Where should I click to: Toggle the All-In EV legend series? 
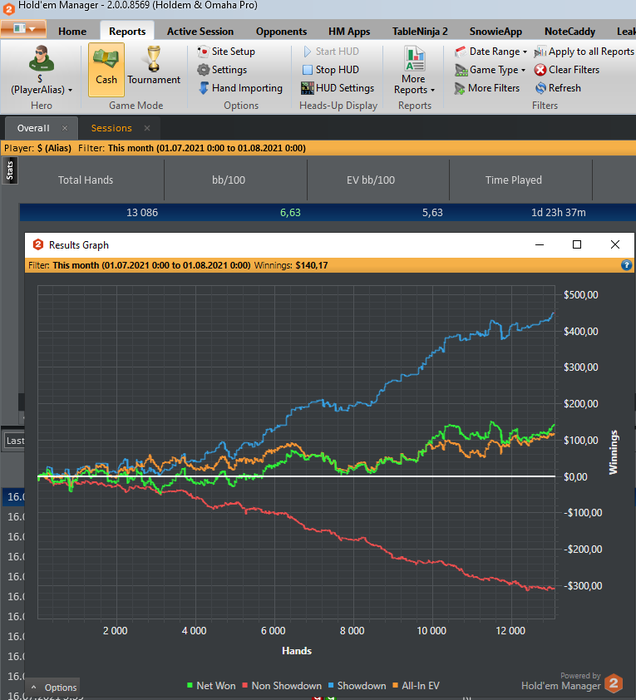tap(416, 686)
